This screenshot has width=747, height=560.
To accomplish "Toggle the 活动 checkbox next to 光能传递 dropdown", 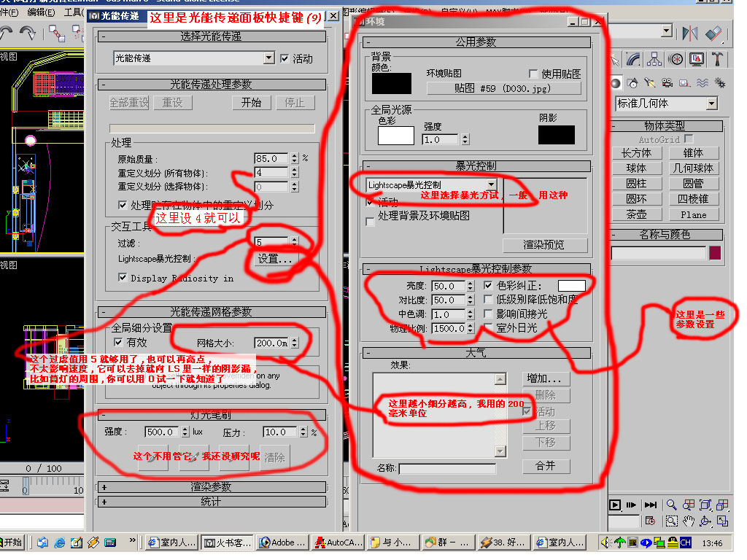I will (x=285, y=58).
